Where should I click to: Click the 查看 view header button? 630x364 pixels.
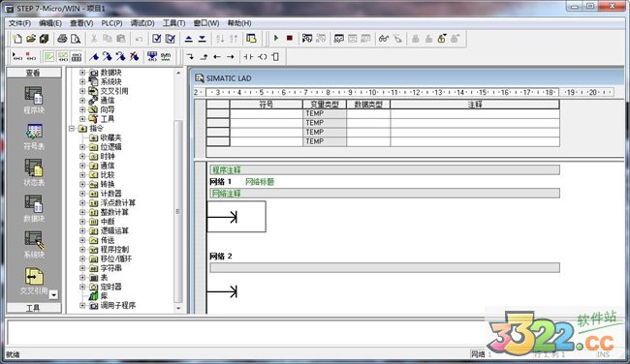tap(34, 73)
